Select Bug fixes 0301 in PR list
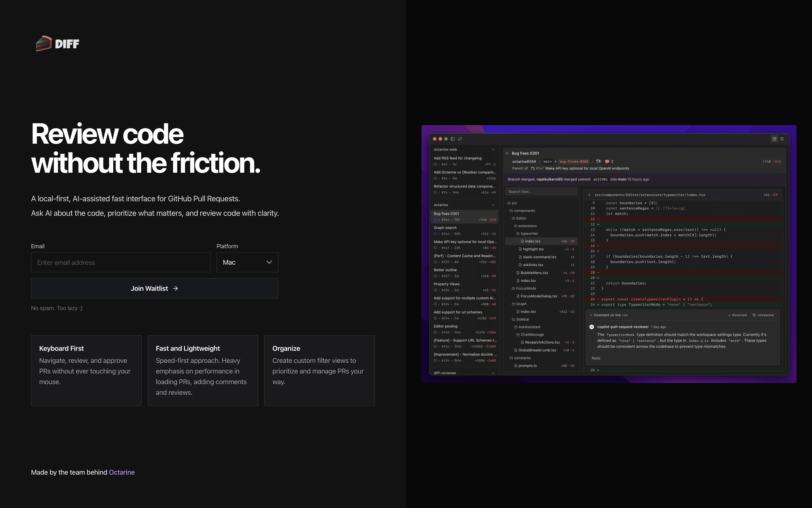 [x=464, y=217]
